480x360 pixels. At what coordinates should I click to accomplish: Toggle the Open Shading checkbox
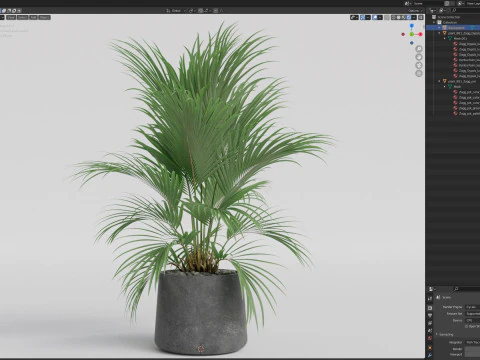(x=466, y=326)
